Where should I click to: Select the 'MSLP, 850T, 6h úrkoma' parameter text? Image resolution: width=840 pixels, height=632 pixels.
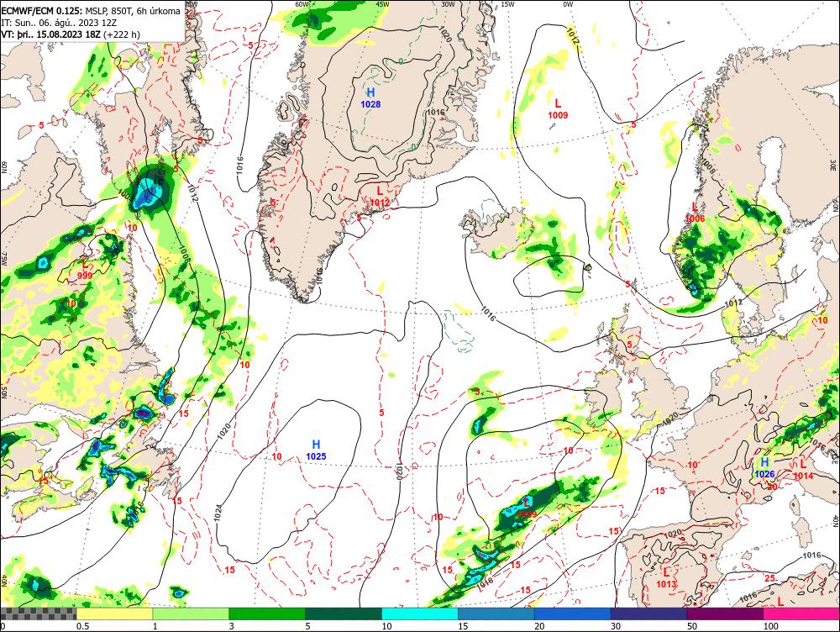[x=133, y=11]
